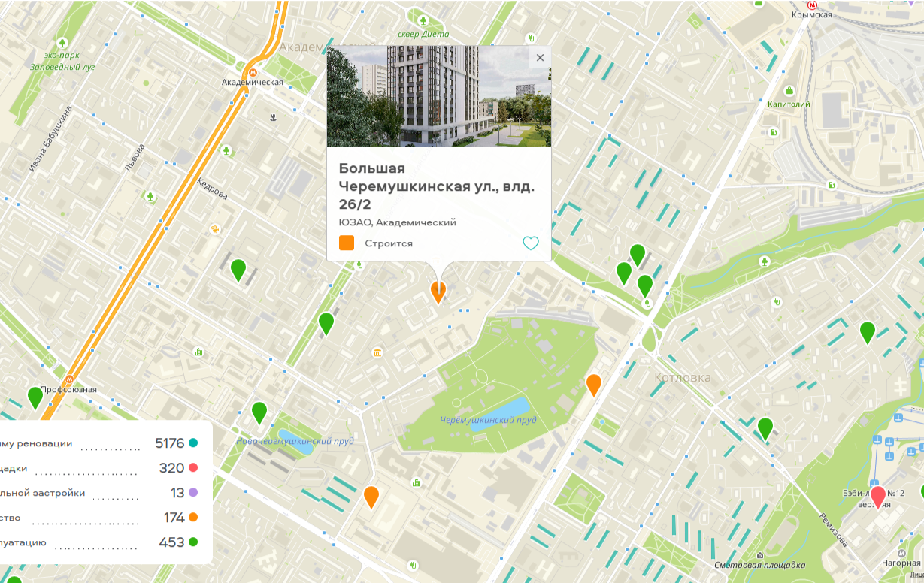Select orange pin southeast of Новочерёмушкинский пруд
924x583 pixels.
(371, 497)
